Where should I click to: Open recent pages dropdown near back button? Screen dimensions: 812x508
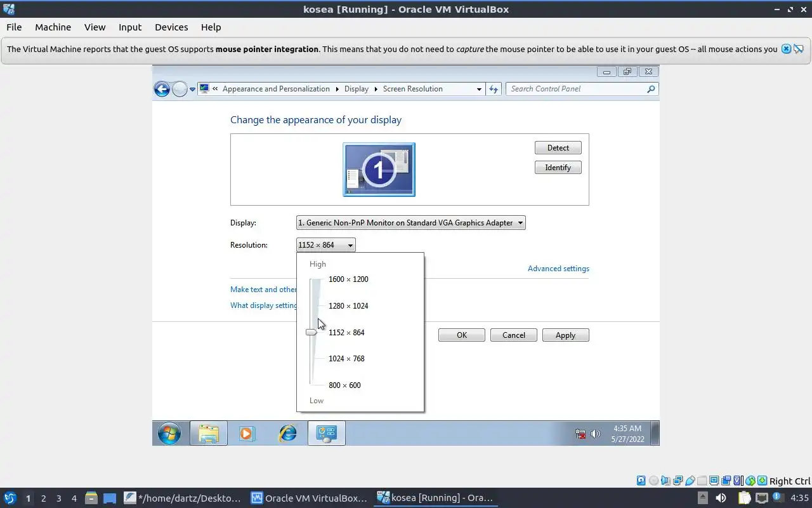click(192, 90)
